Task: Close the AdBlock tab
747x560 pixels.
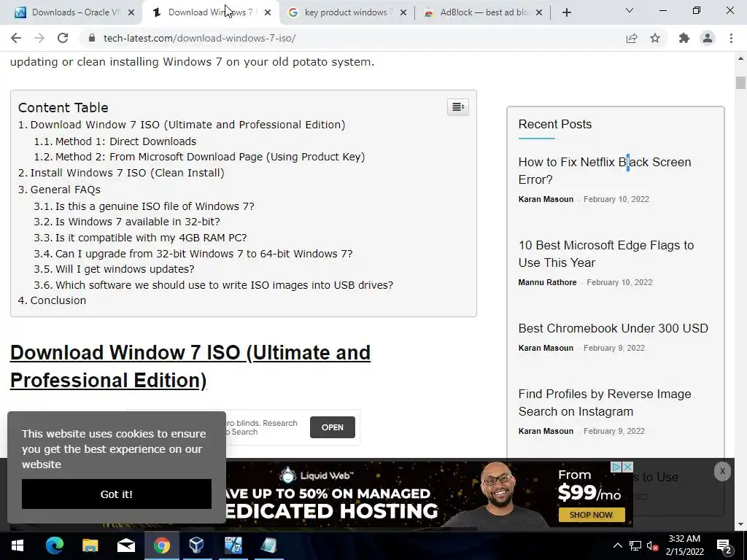Action: point(539,12)
